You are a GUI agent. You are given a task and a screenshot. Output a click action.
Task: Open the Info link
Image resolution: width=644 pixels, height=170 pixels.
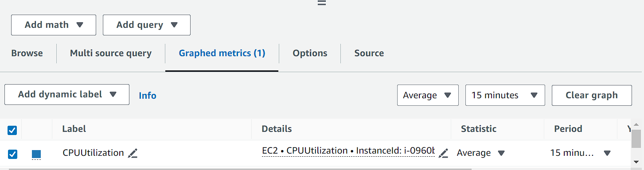(148, 96)
